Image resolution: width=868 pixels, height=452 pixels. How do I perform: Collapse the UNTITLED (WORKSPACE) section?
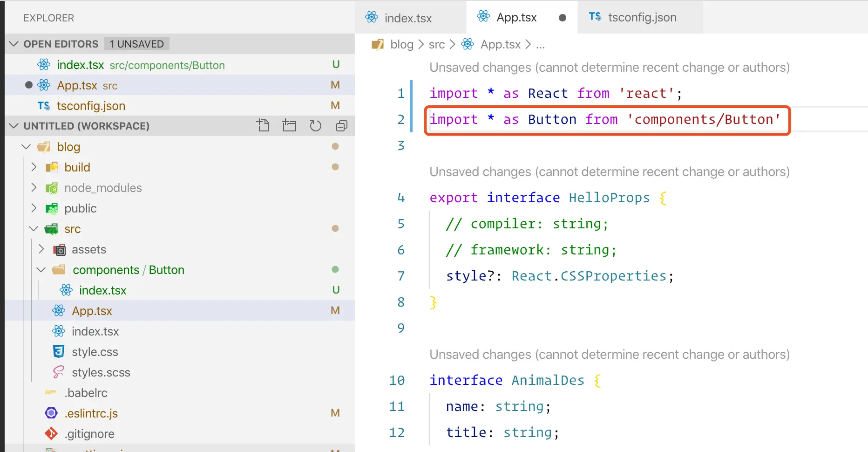click(x=14, y=126)
